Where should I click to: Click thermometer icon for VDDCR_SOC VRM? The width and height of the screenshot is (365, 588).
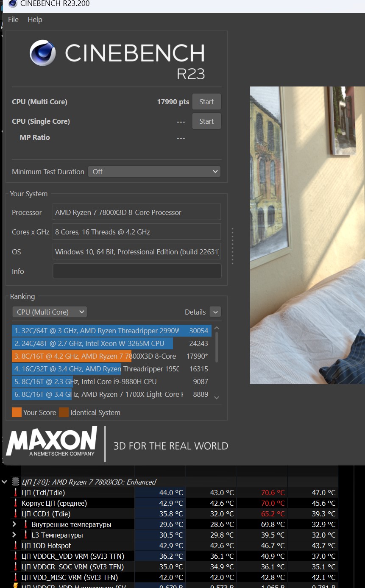(x=16, y=567)
